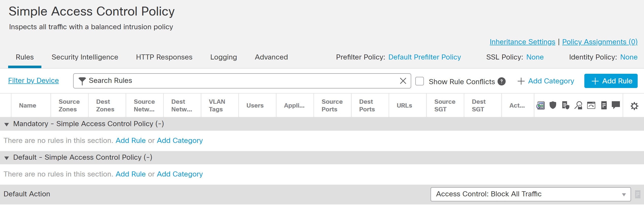Click the browser window arrow column icon
This screenshot has width=644, height=206.
click(x=591, y=105)
